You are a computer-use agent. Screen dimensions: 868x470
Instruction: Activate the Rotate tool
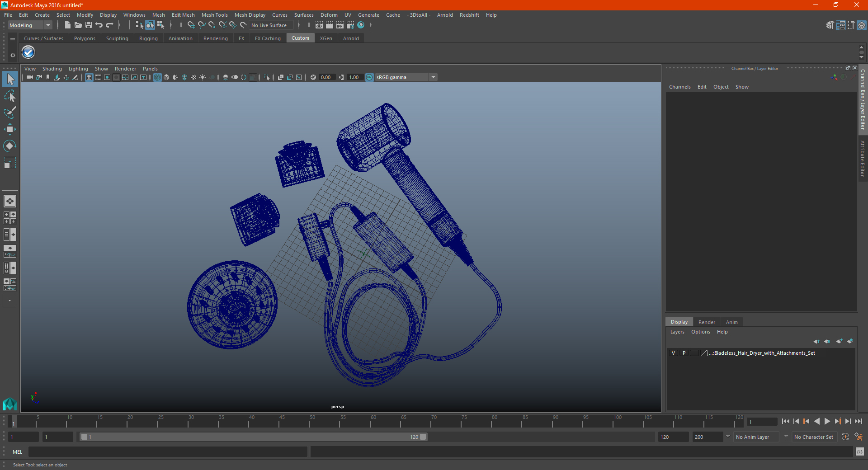10,146
